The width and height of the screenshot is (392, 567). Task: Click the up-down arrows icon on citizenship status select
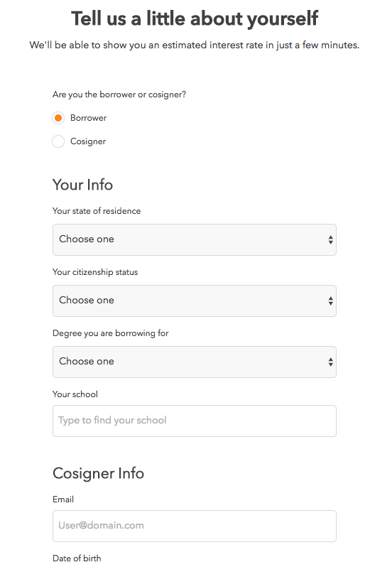click(x=331, y=301)
